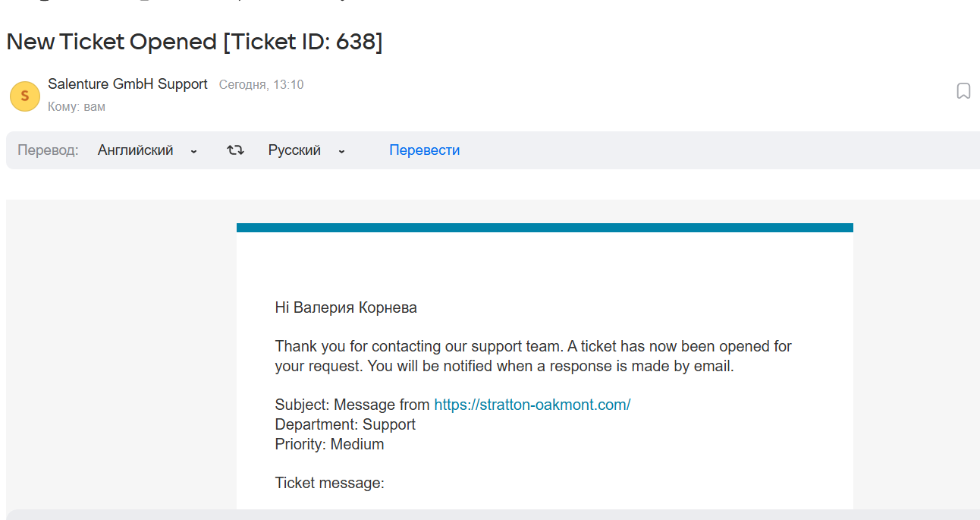Click greeting 'Hi Валерия Корнева'

click(x=346, y=307)
